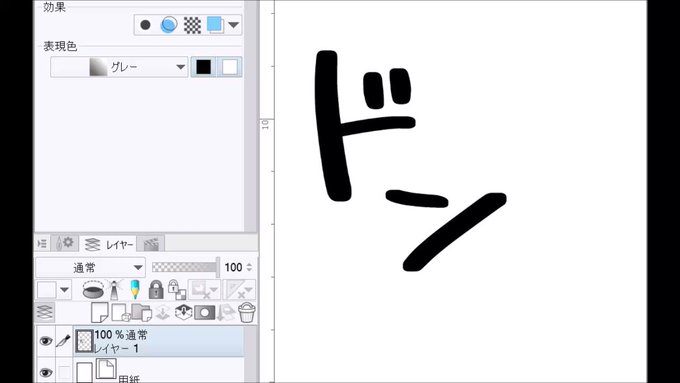This screenshot has width=680, height=383.
Task: Create a layer mask
Action: (204, 313)
